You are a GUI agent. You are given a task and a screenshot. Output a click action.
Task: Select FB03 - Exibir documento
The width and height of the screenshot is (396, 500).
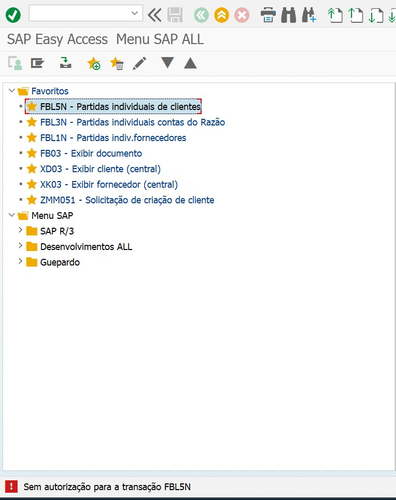91,153
